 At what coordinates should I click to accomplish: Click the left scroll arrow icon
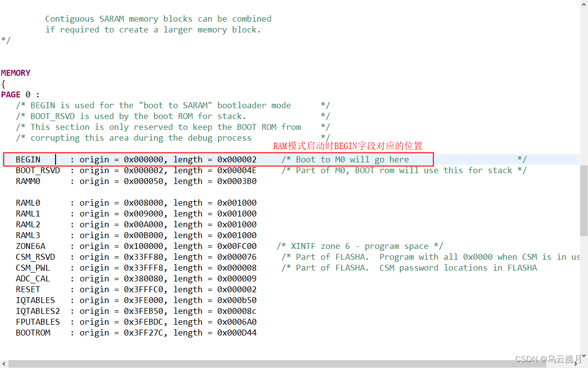[4, 364]
